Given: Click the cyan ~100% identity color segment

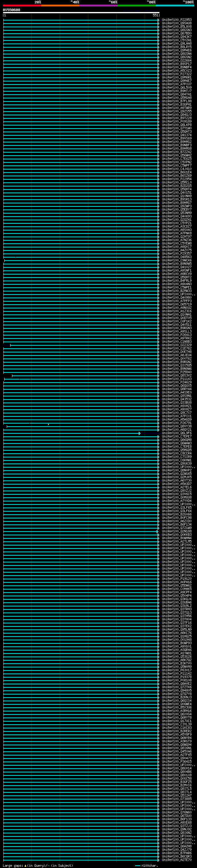Looking at the screenshot, I should tap(175, 6).
